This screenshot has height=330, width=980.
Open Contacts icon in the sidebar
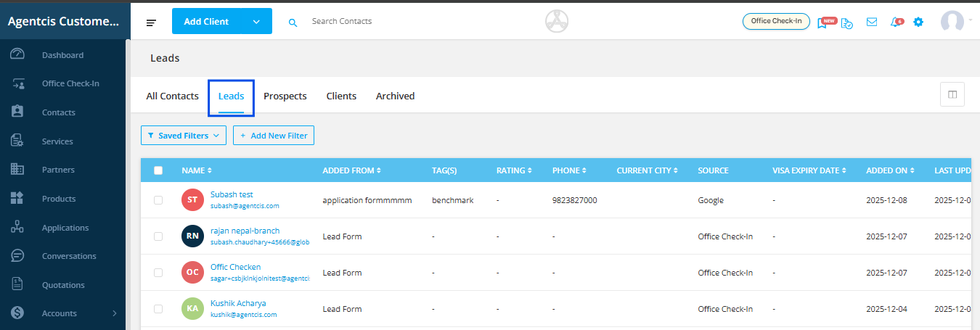18,112
